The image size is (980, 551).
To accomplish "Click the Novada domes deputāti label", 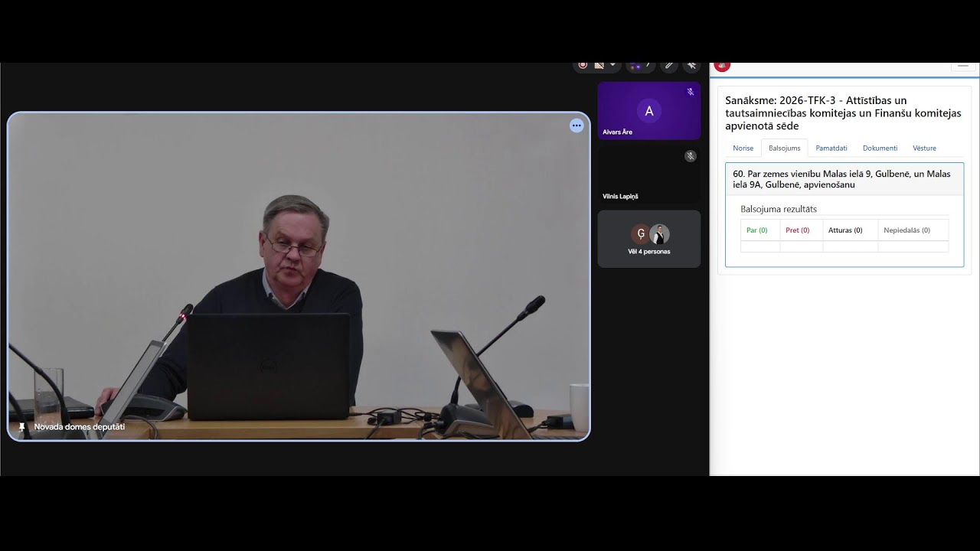I will [x=80, y=427].
